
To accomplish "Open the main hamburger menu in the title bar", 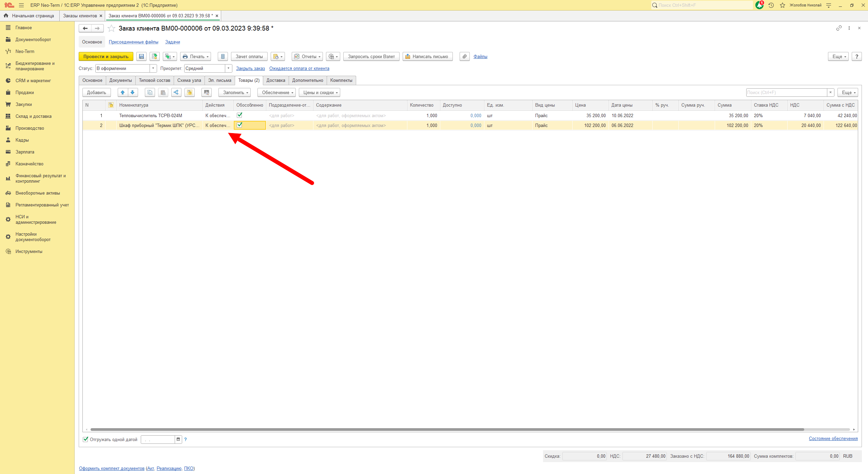I will pyautogui.click(x=21, y=5).
